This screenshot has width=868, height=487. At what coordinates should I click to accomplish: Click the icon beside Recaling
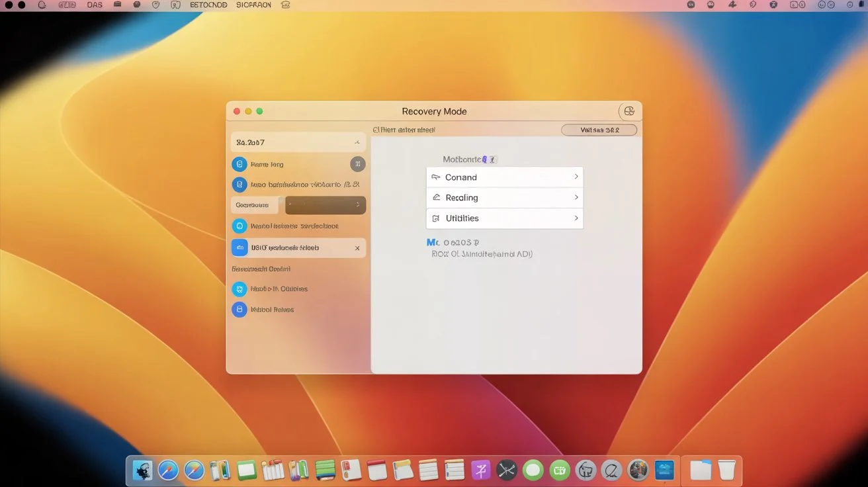coord(435,198)
